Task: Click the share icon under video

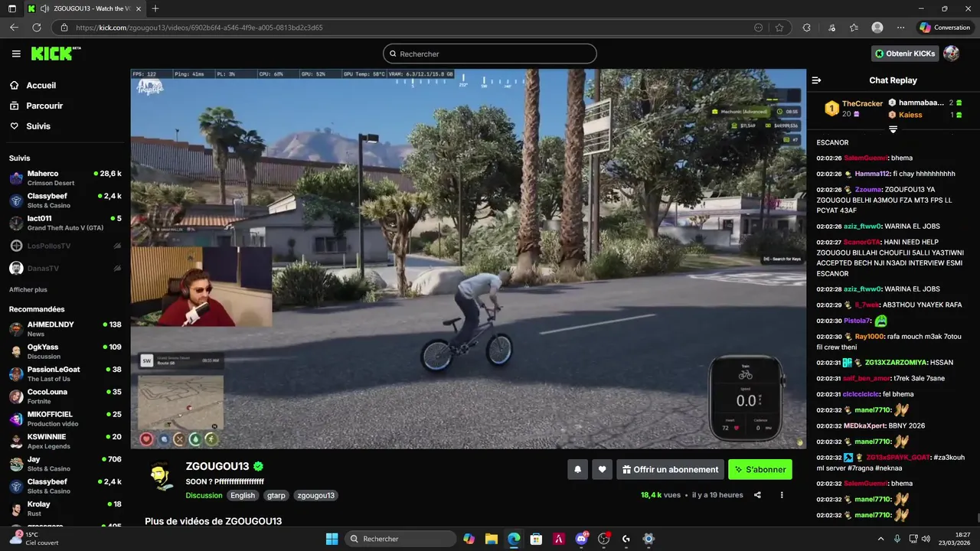Action: (x=757, y=495)
